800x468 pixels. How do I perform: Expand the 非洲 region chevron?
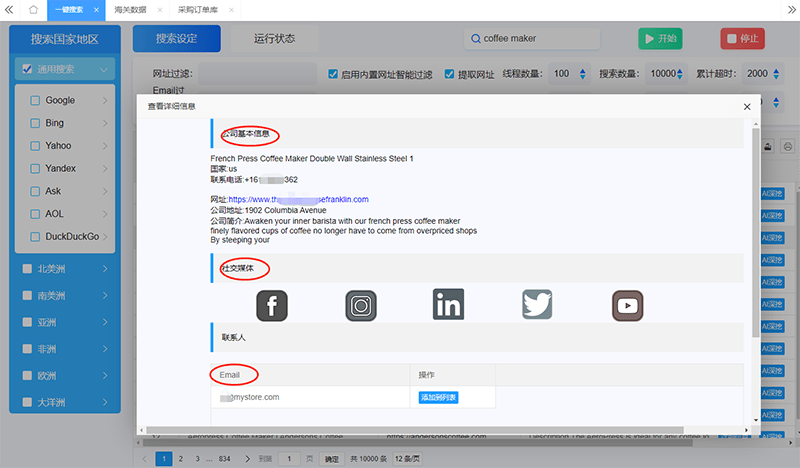point(105,349)
